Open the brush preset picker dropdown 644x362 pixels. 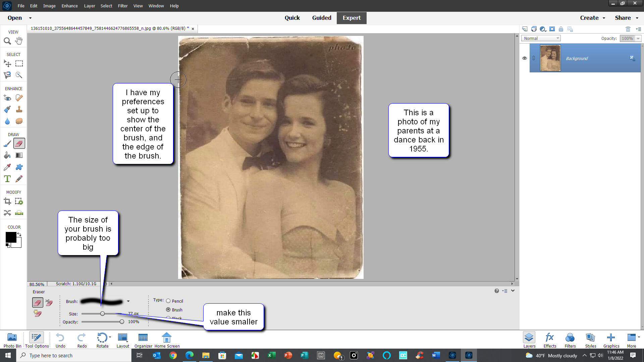tap(128, 301)
